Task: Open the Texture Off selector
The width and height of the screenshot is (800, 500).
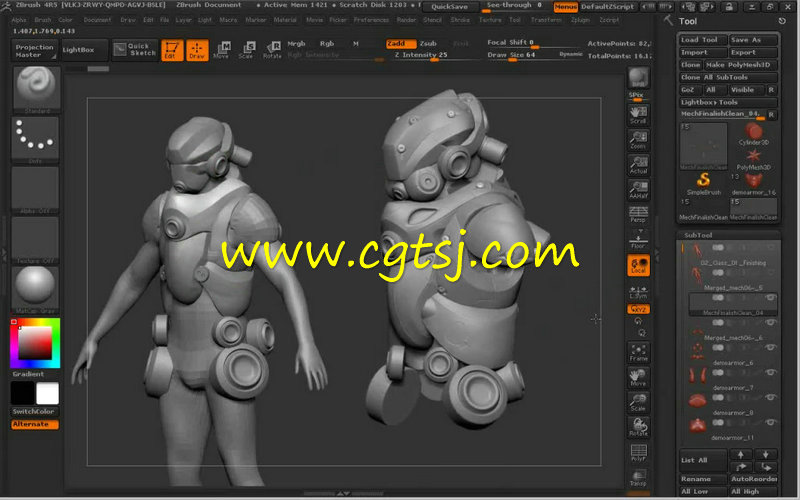Action: [x=35, y=240]
